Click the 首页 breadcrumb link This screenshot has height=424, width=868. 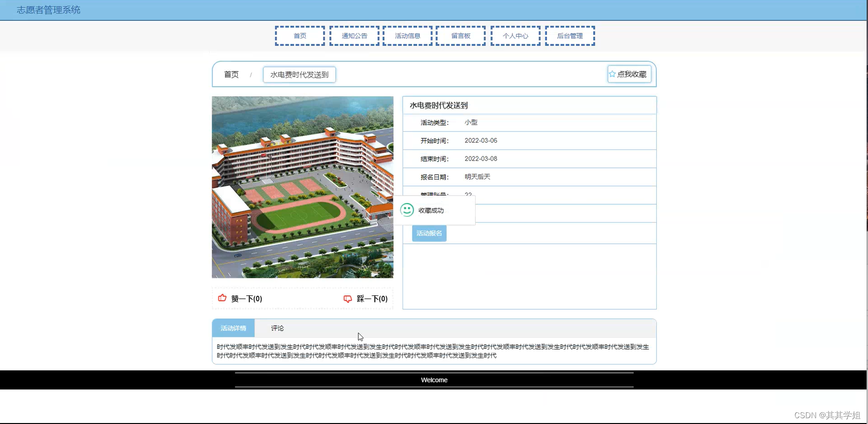coord(231,75)
